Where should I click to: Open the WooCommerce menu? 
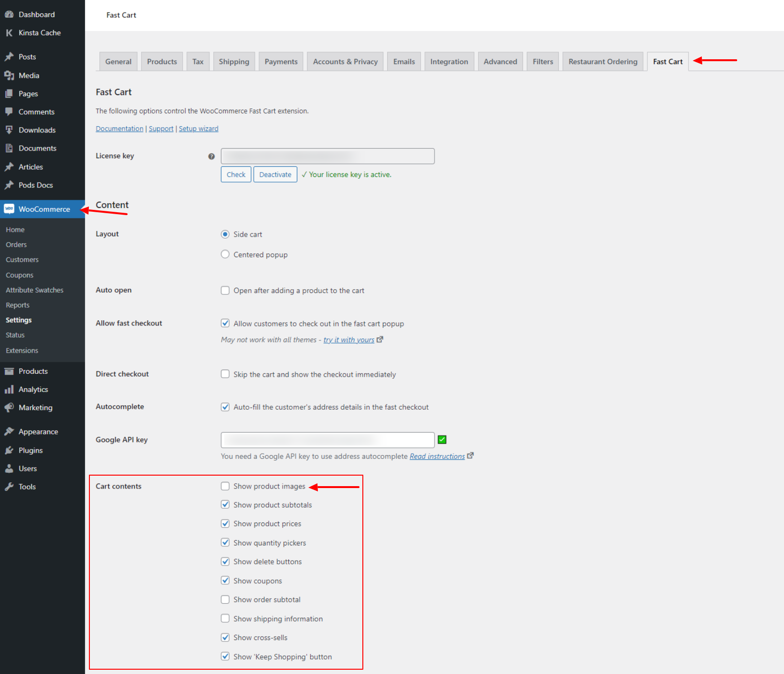pos(44,209)
